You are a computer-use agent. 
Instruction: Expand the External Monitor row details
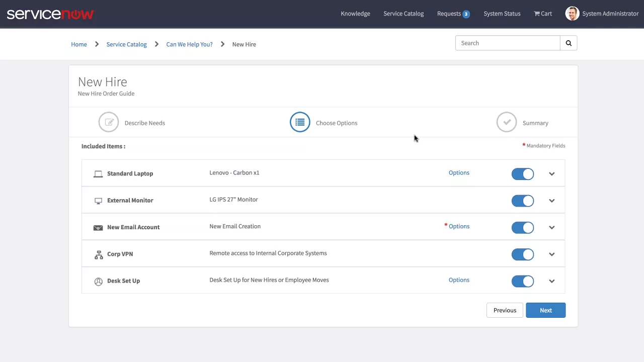pos(551,201)
